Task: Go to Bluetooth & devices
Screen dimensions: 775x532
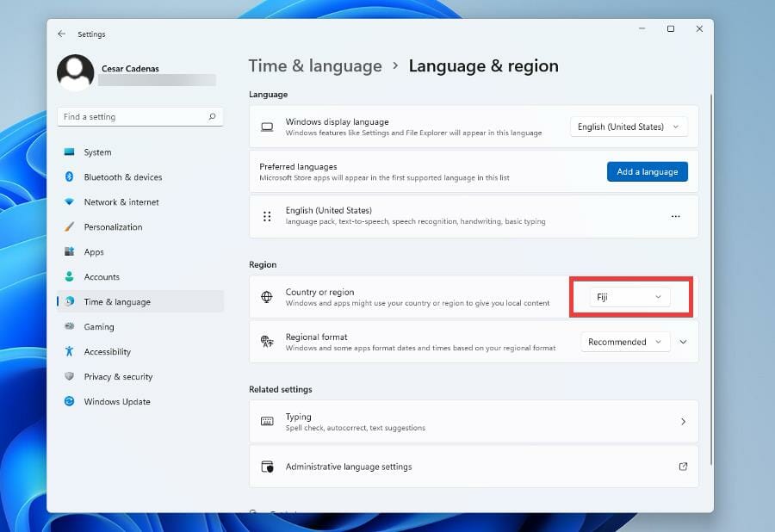Action: pyautogui.click(x=140, y=176)
